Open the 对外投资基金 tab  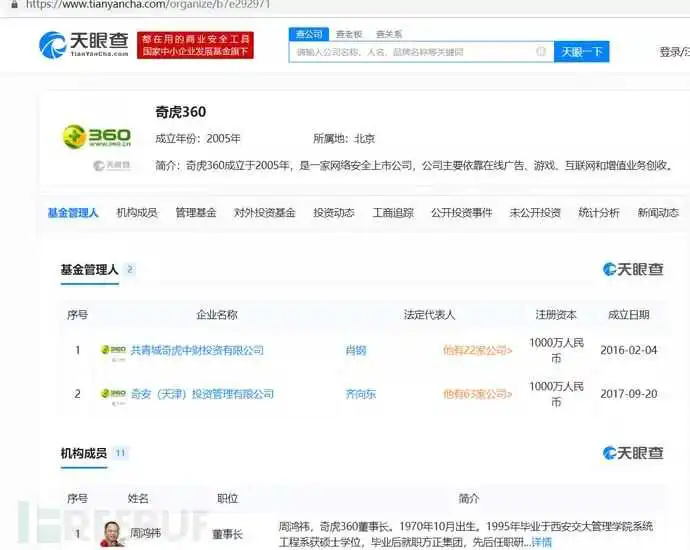264,213
